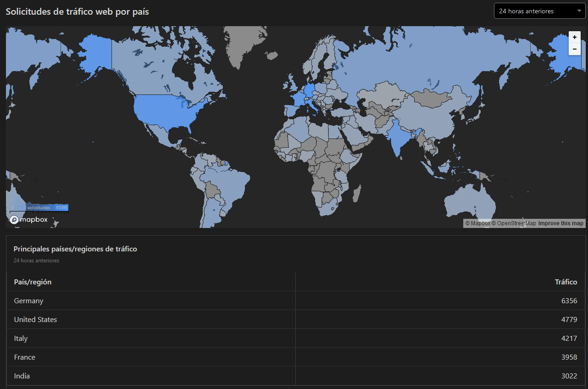Image resolution: width=588 pixels, height=389 pixels.
Task: Zoom out on the map
Action: pyautogui.click(x=575, y=49)
